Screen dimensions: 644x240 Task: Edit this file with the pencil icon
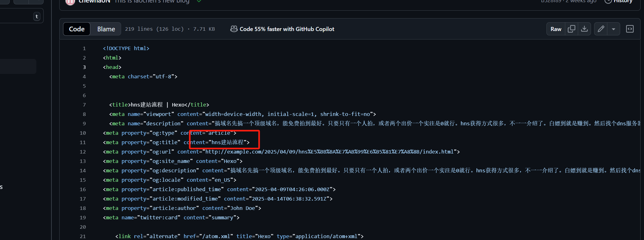tap(601, 29)
